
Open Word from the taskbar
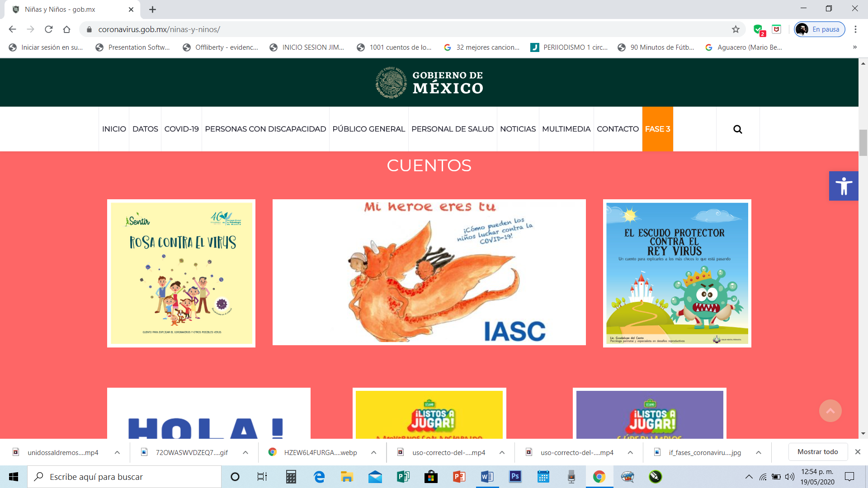point(487,477)
